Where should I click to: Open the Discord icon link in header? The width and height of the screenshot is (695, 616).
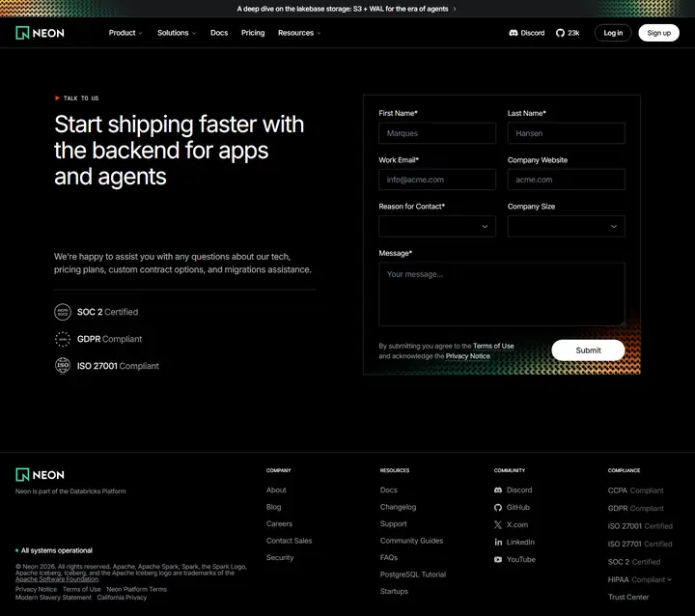[527, 33]
